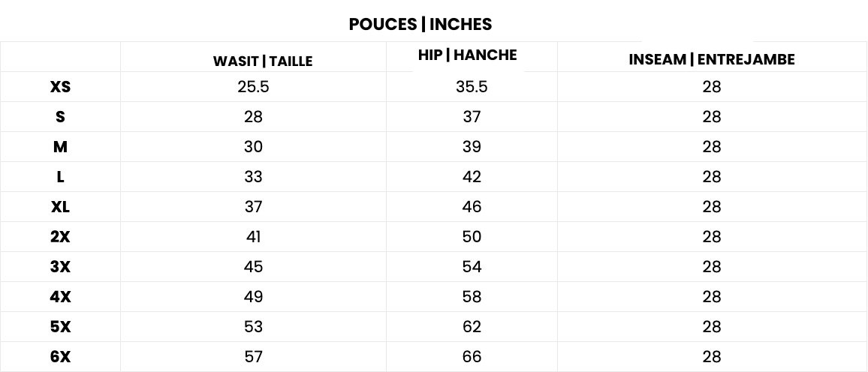The height and width of the screenshot is (372, 868).
Task: Select the waist value 45 for 3X
Action: 254,266
